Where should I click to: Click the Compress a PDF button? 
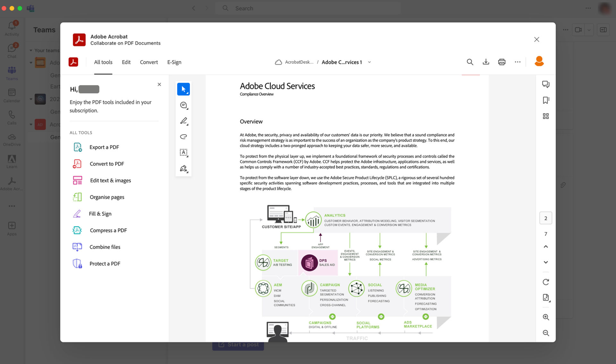point(108,230)
